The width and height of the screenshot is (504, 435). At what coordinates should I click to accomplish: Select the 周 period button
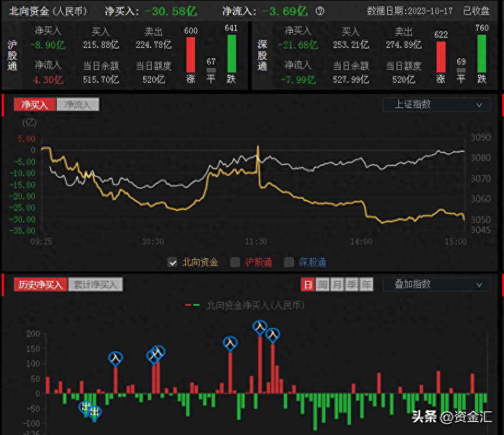(x=323, y=284)
